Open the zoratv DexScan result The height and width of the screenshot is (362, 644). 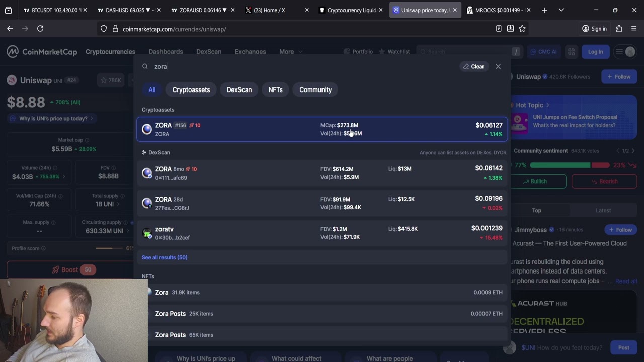[322, 233]
